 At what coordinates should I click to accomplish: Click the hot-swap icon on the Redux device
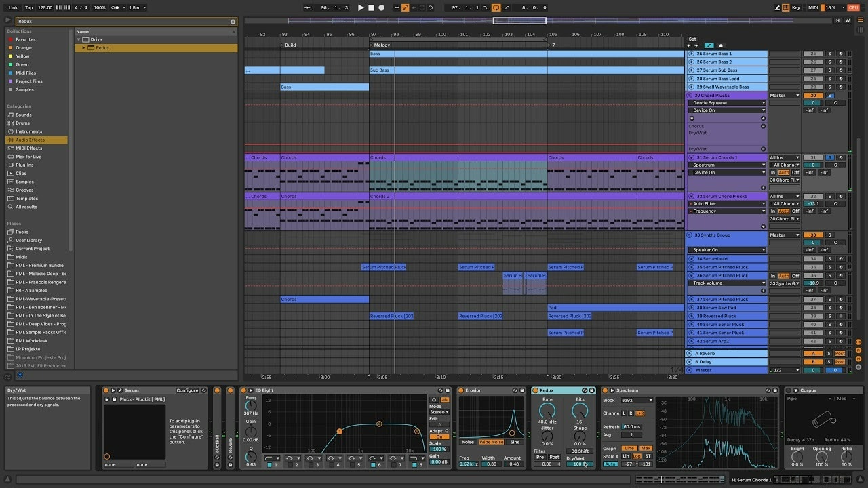pyautogui.click(x=585, y=390)
